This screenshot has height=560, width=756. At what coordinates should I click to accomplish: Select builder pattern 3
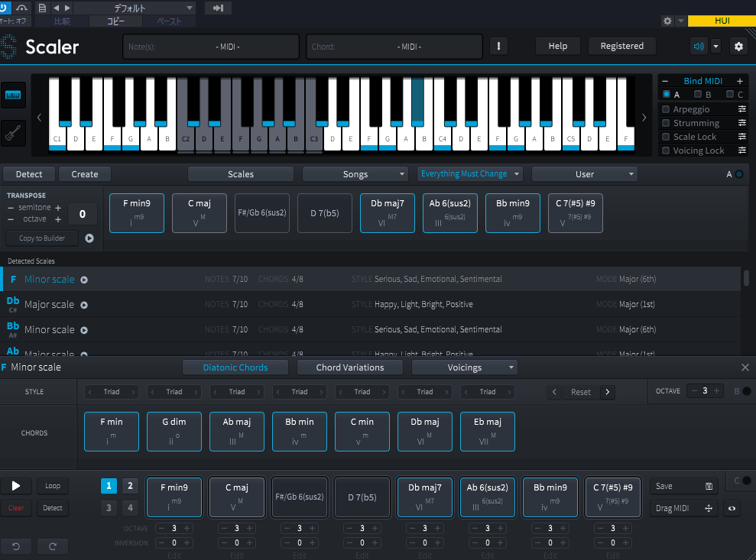point(109,507)
